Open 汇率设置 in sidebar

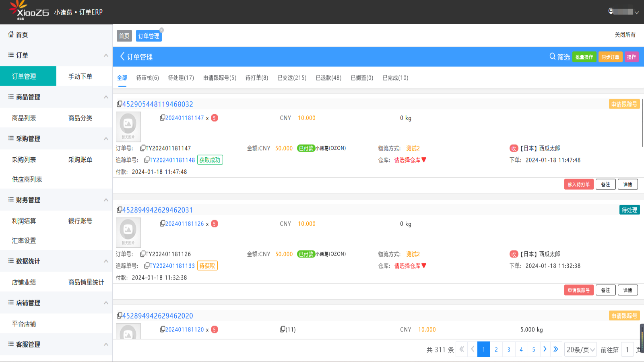click(x=24, y=241)
